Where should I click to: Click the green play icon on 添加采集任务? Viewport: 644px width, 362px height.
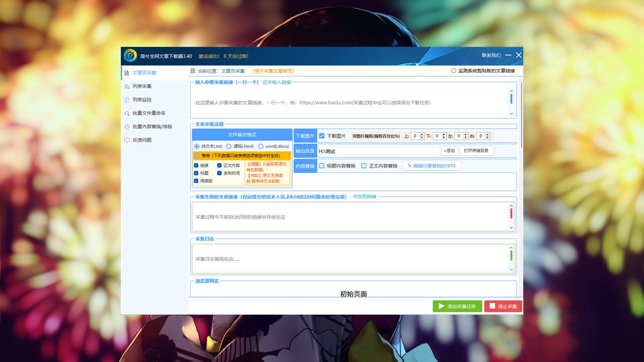click(441, 306)
